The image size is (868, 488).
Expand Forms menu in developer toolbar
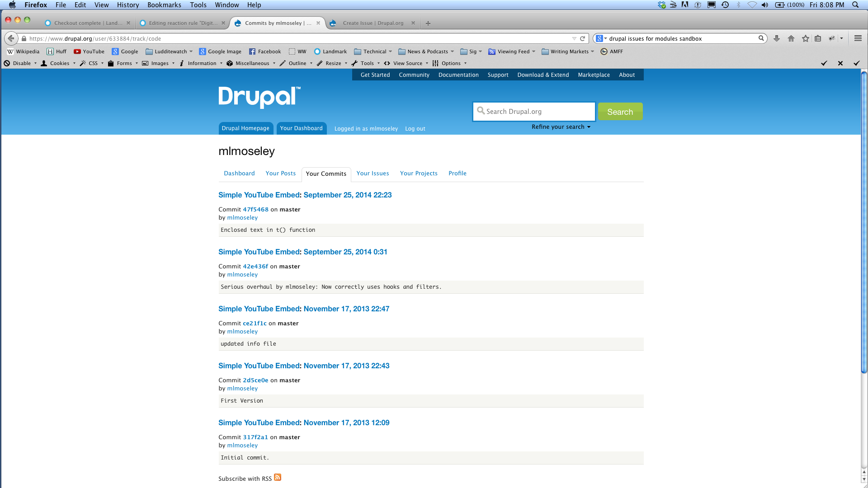[x=123, y=63]
